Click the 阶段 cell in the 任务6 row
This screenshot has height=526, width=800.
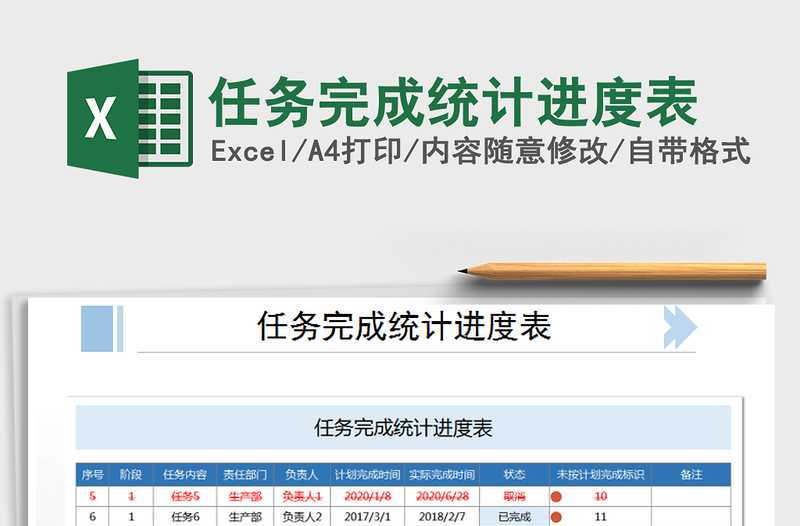[131, 516]
